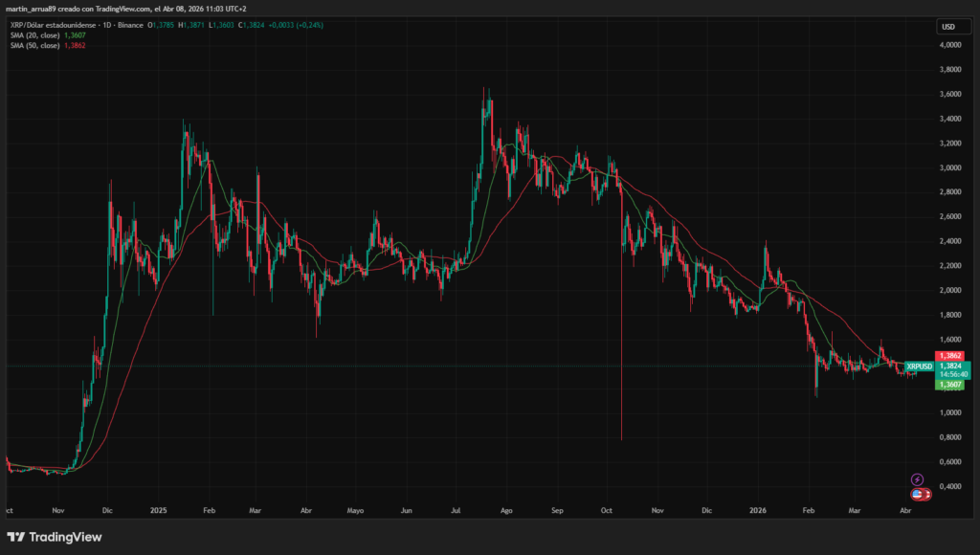Click the red SMA 50 price label 1,3862
Screen dimensions: 980x555
(948, 356)
